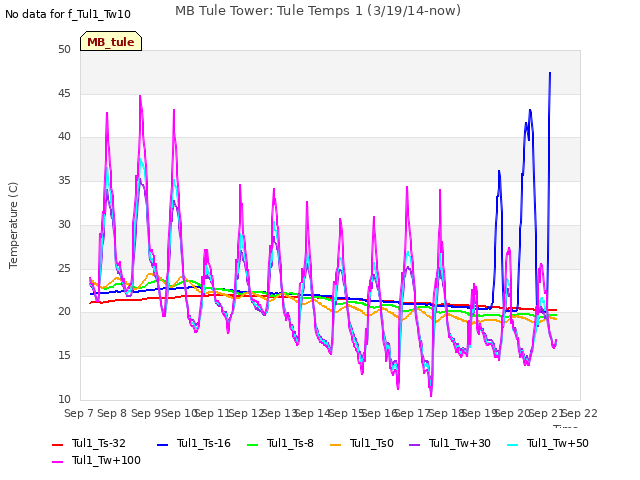
Task: Click the orange Tul1_Ts0 legend swatch
Action: [336, 444]
